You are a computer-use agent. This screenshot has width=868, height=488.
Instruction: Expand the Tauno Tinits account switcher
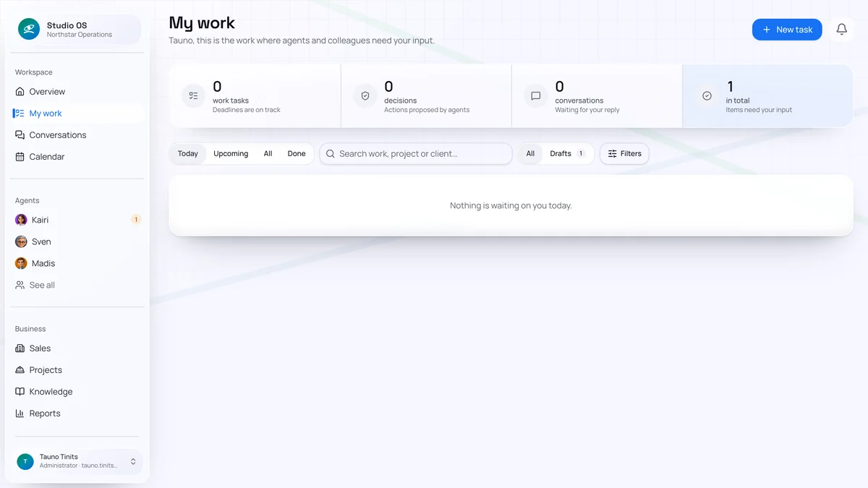point(77,461)
